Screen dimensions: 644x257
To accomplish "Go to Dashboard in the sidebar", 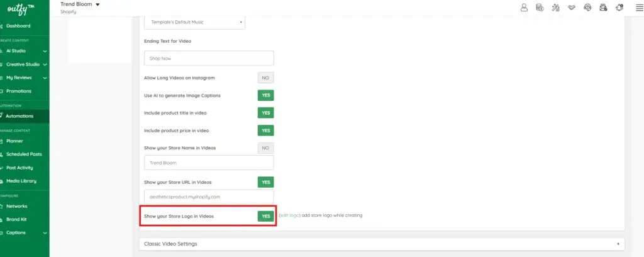I will (18, 26).
